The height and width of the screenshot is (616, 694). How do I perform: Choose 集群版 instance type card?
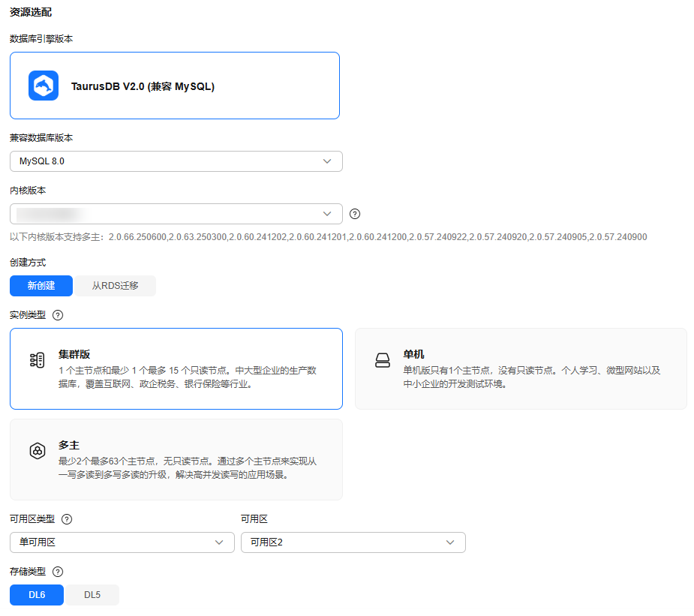point(176,368)
